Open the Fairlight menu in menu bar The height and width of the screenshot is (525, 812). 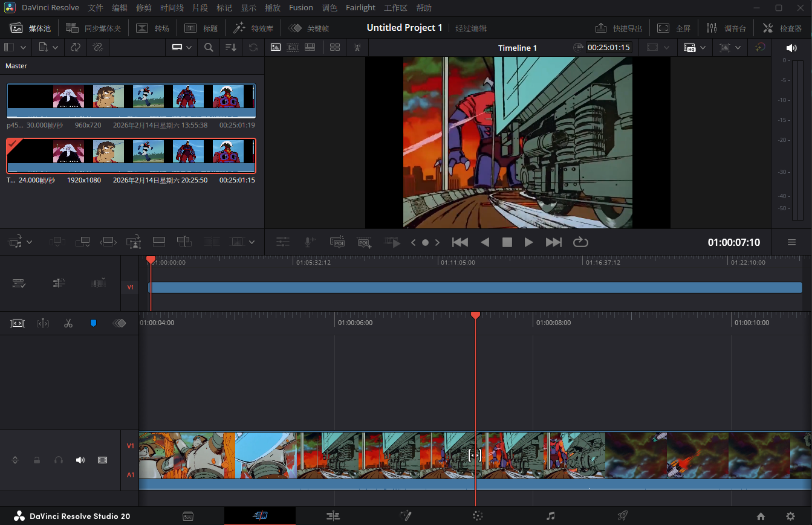[x=360, y=8]
